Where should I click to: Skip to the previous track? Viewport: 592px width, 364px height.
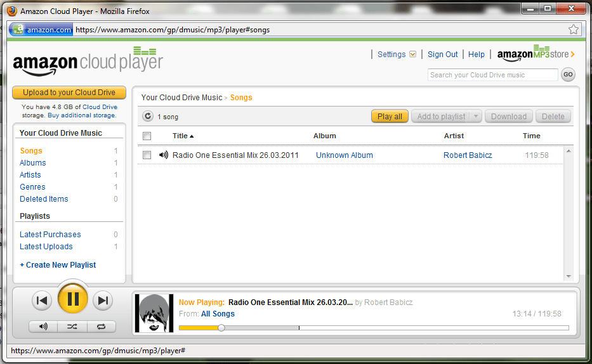42,301
